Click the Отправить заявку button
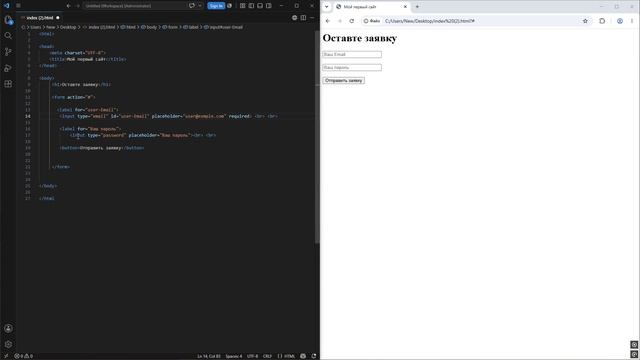This screenshot has width=640, height=360. (x=343, y=80)
